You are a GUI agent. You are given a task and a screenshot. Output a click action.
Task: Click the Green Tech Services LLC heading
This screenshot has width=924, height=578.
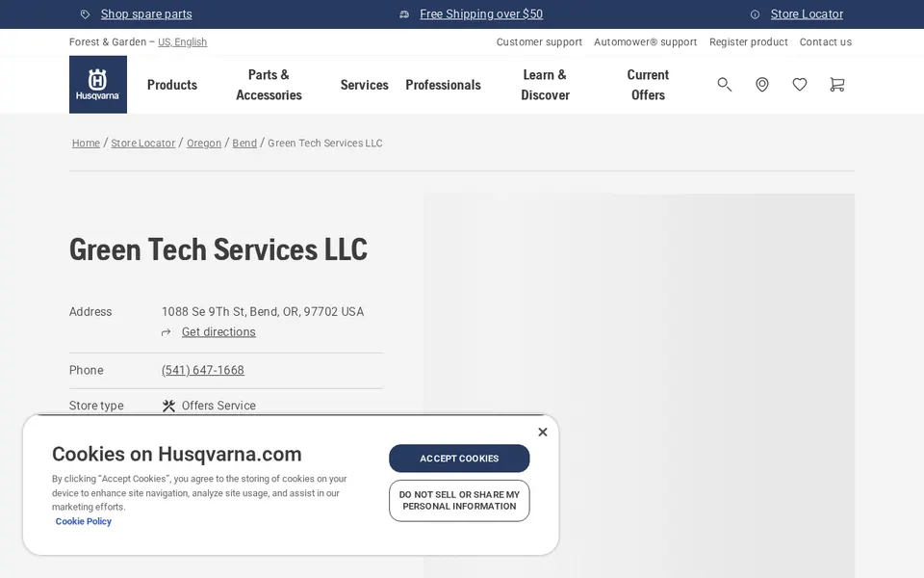(218, 250)
